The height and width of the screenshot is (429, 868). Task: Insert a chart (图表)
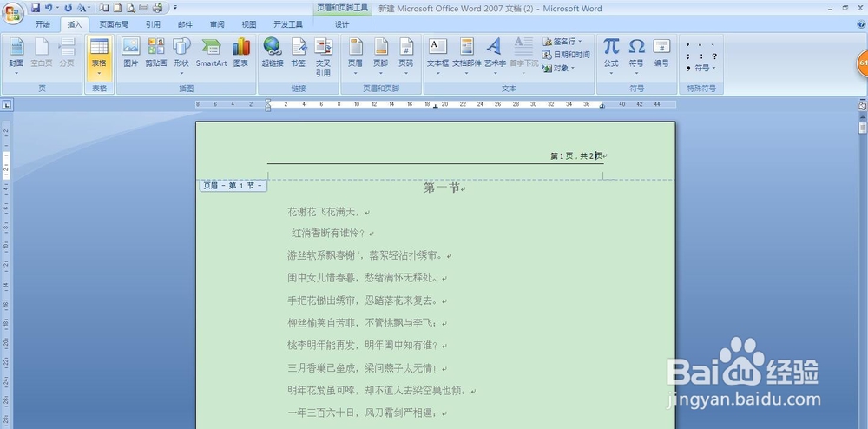[240, 53]
